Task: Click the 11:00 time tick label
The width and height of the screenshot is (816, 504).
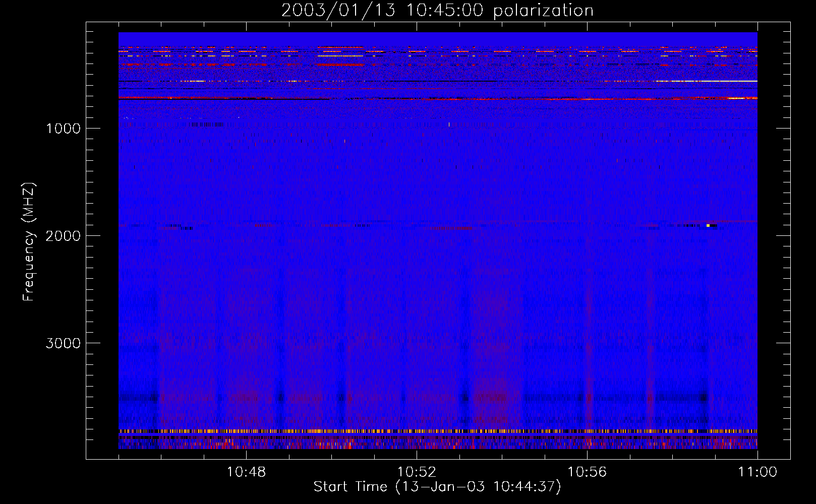Action: point(757,472)
